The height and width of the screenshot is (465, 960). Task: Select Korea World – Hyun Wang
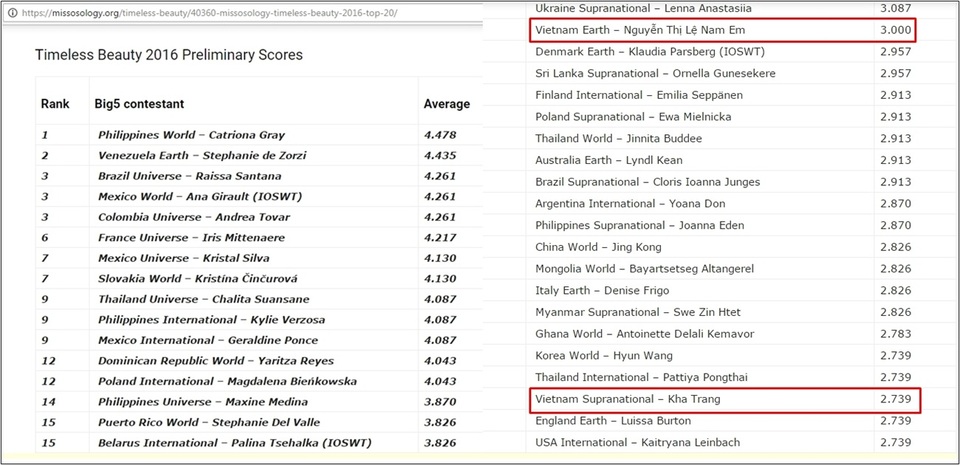point(604,355)
